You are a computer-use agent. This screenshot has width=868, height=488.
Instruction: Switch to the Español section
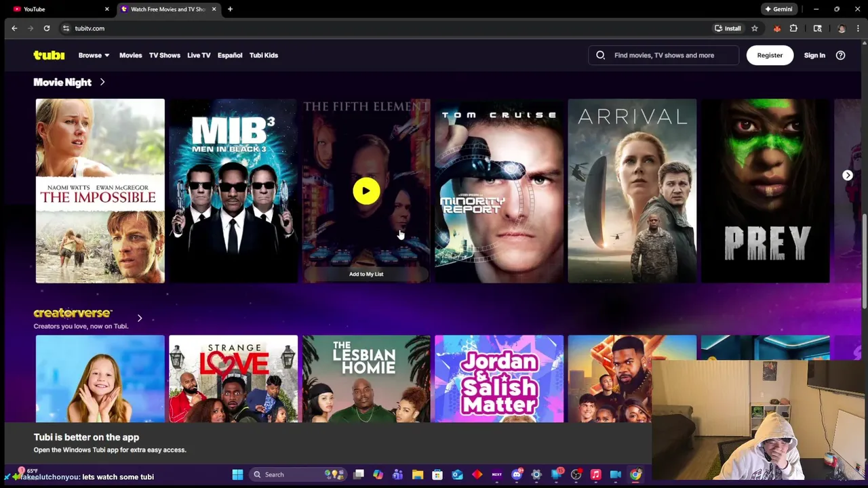(230, 56)
